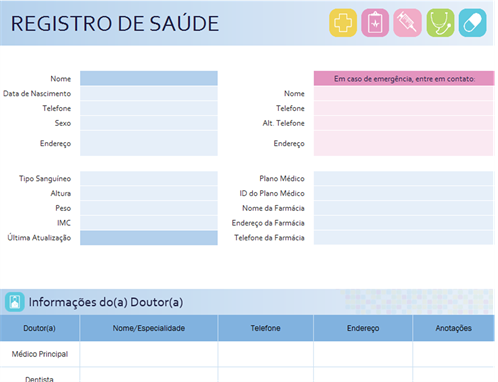Click the pink syringe icon

[x=407, y=23]
